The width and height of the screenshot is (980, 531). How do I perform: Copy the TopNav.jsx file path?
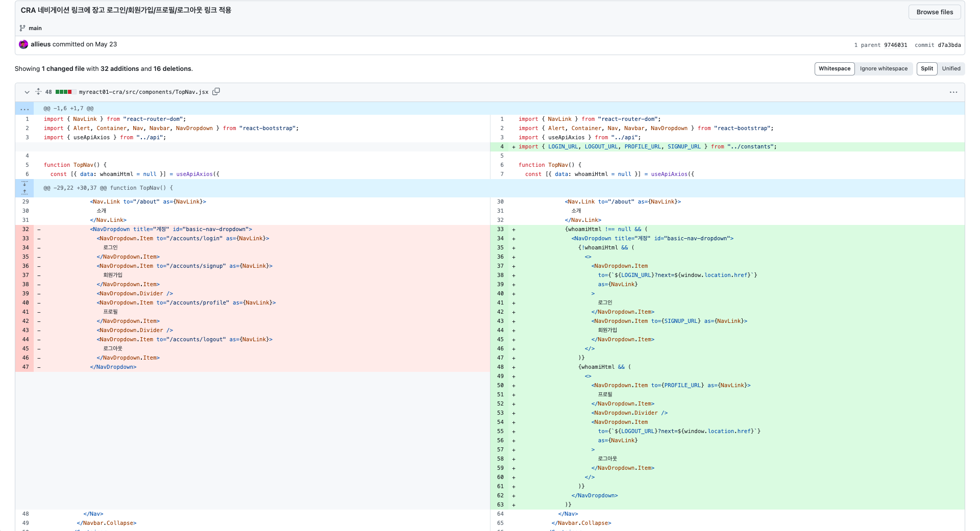(216, 92)
